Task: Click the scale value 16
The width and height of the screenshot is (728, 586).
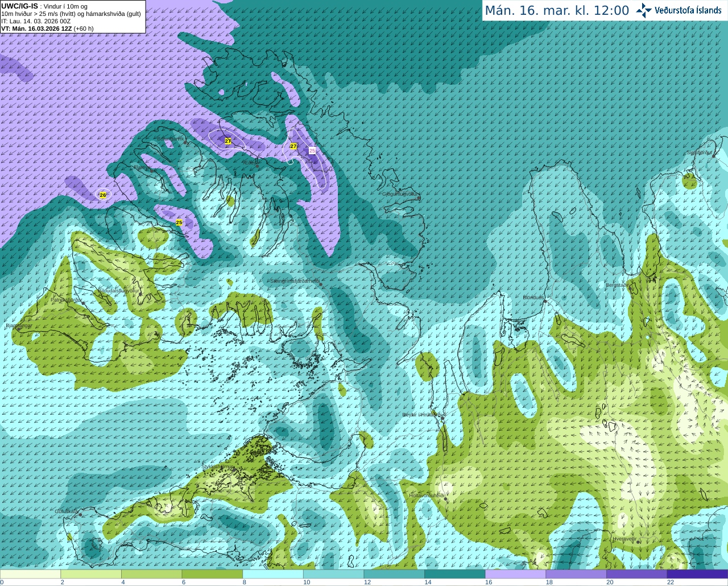Action: tap(489, 582)
